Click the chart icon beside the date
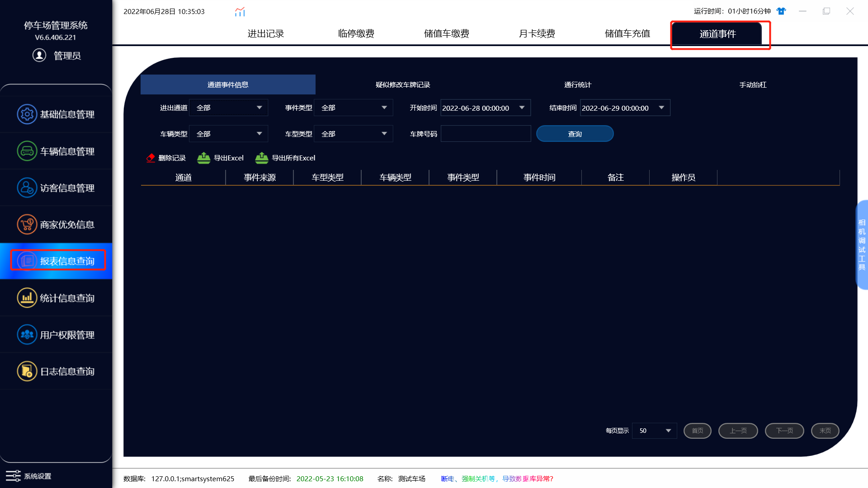 click(240, 12)
